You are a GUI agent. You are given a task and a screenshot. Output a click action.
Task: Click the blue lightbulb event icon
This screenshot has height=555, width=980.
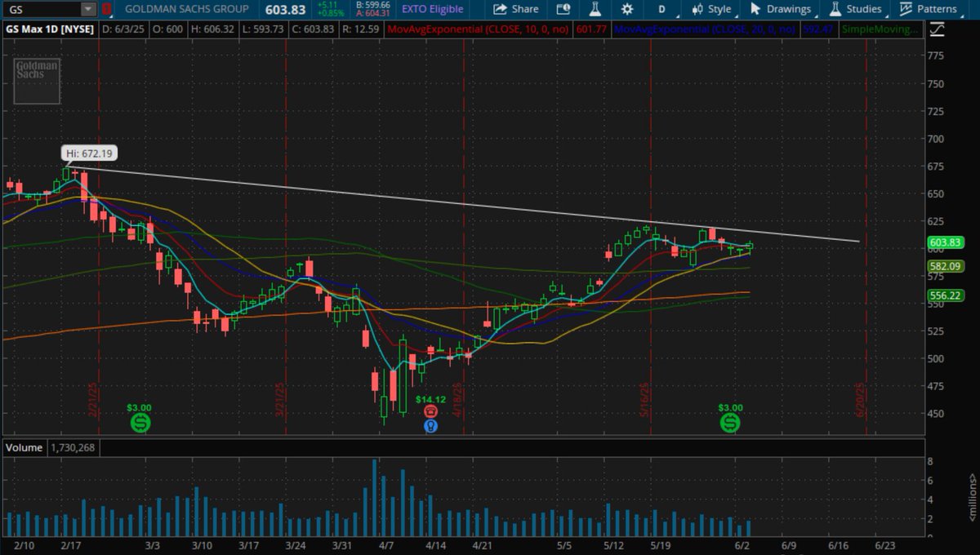pos(430,425)
